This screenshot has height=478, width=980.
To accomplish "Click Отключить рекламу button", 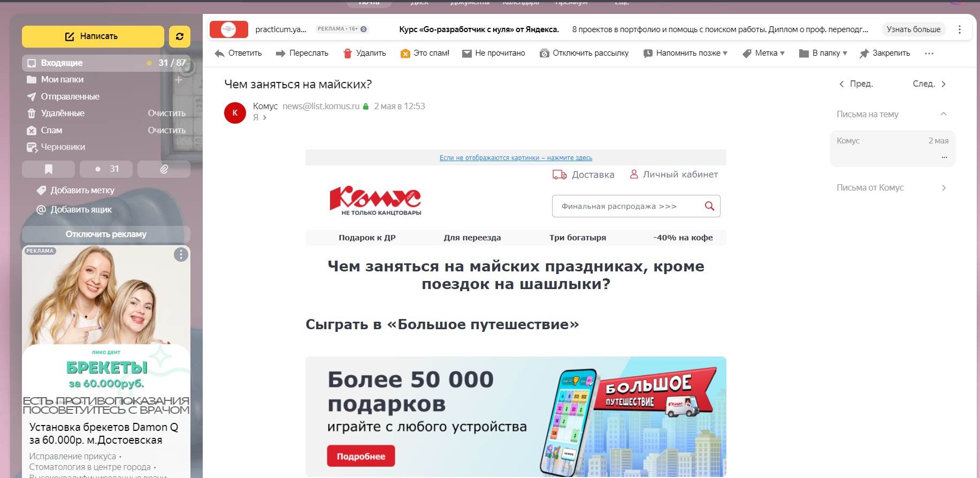I will [x=106, y=234].
